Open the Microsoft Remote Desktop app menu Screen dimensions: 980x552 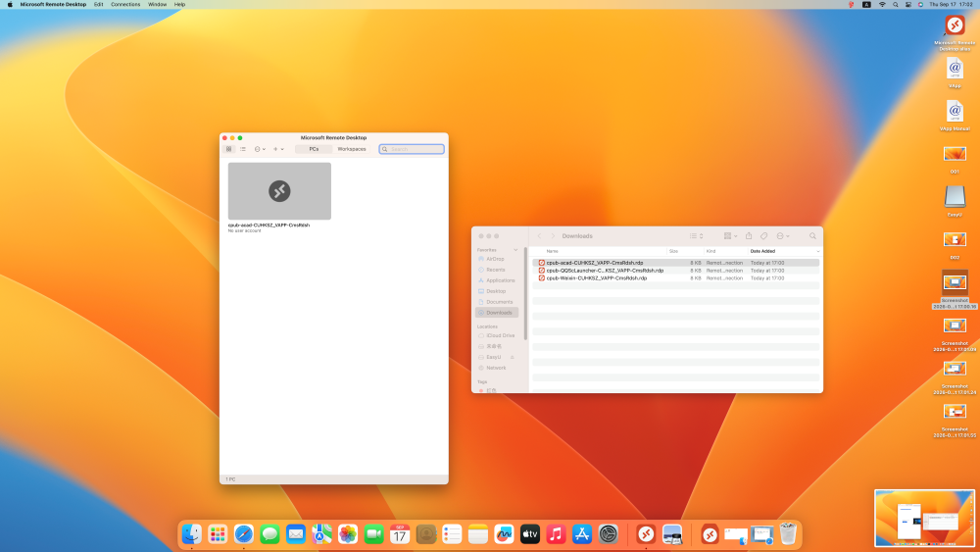click(53, 4)
